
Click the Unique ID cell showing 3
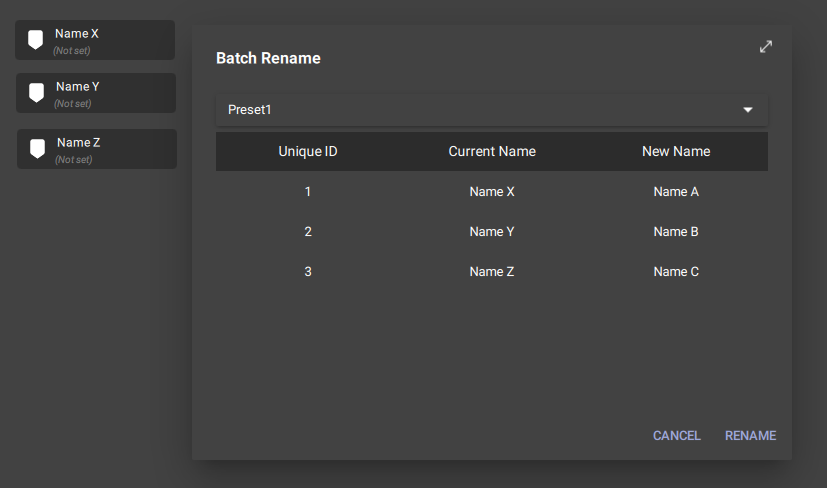308,272
